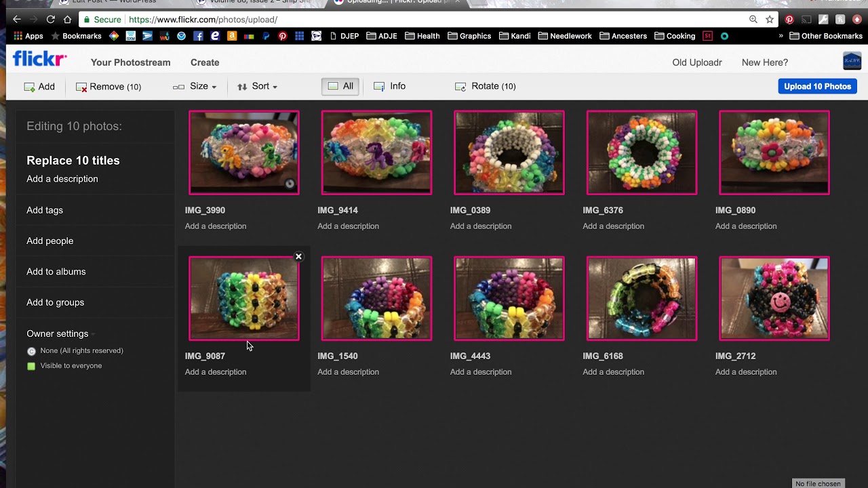Open Your Photostream

pyautogui.click(x=131, y=62)
